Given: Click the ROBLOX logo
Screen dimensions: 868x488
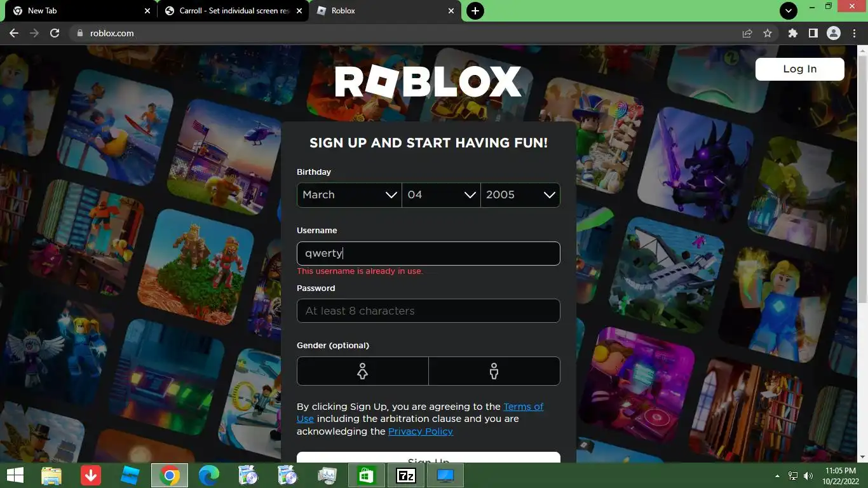Looking at the screenshot, I should 428,82.
